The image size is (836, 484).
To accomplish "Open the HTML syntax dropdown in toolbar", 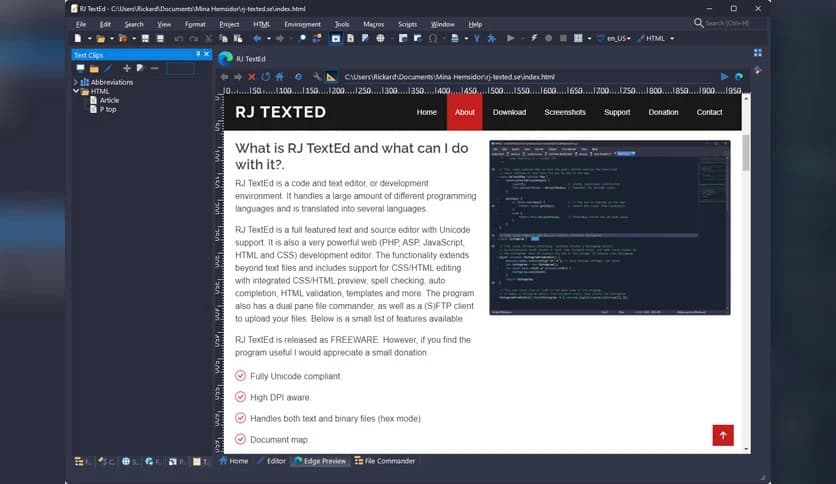I will tap(671, 39).
